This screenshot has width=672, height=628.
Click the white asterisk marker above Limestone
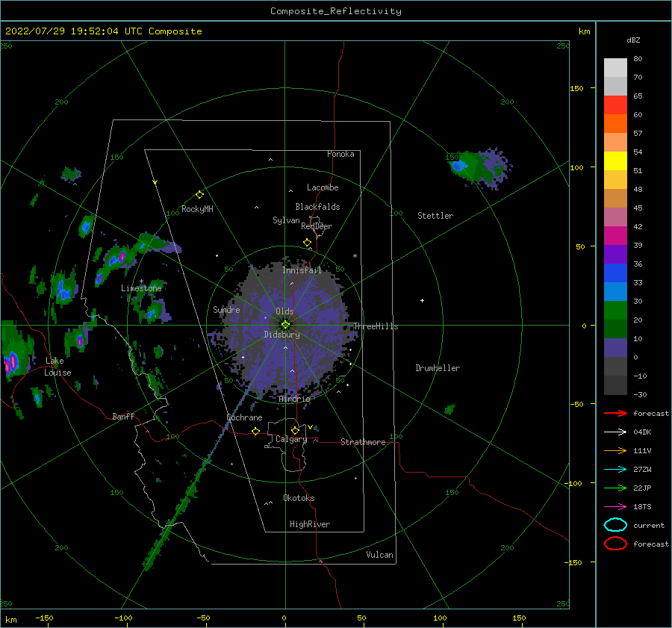[x=141, y=282]
